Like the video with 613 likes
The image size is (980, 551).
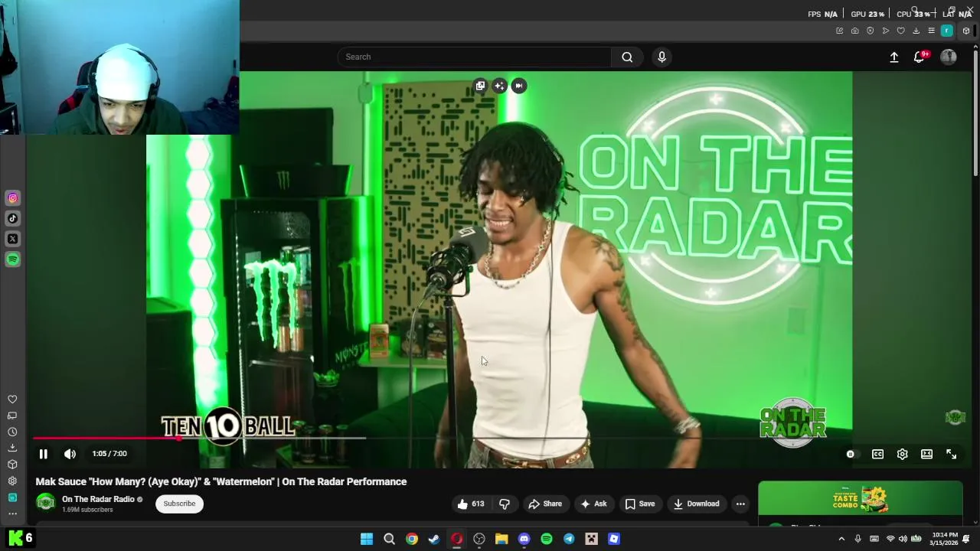[471, 504]
